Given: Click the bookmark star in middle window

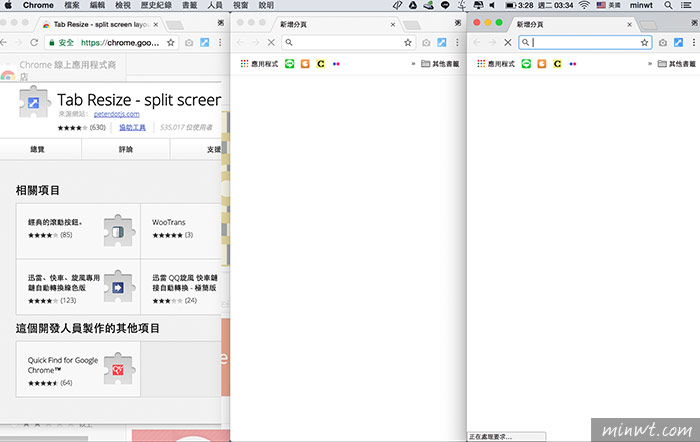Looking at the screenshot, I should (x=408, y=42).
